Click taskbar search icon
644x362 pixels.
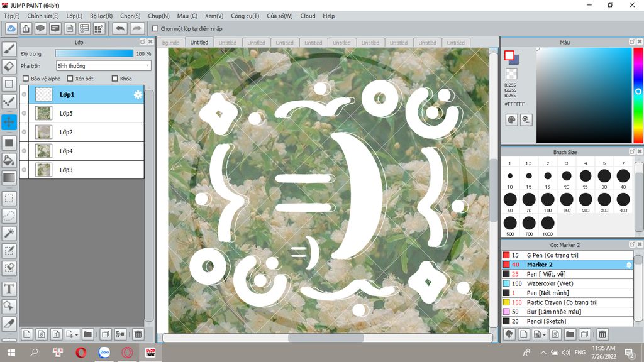click(x=34, y=353)
